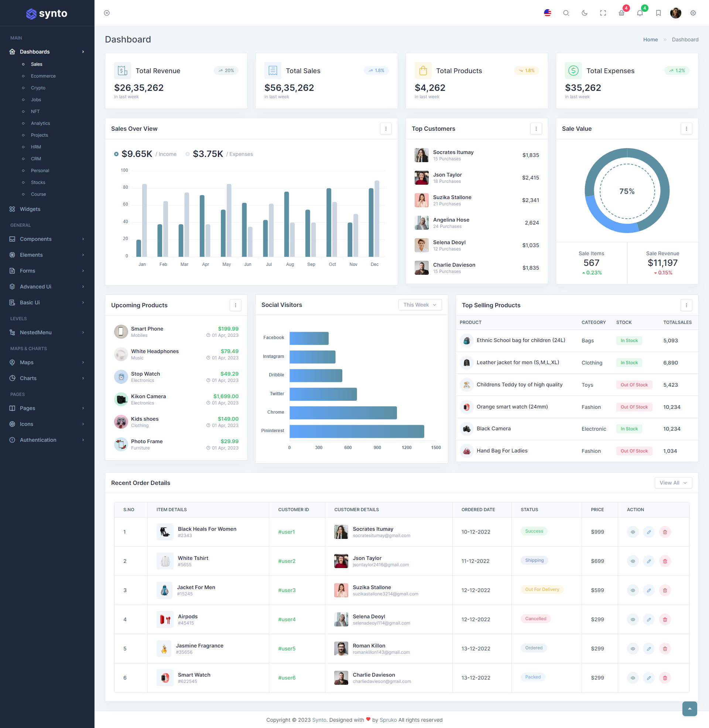Click the Home breadcrumb link
The image size is (709, 728).
click(x=650, y=40)
